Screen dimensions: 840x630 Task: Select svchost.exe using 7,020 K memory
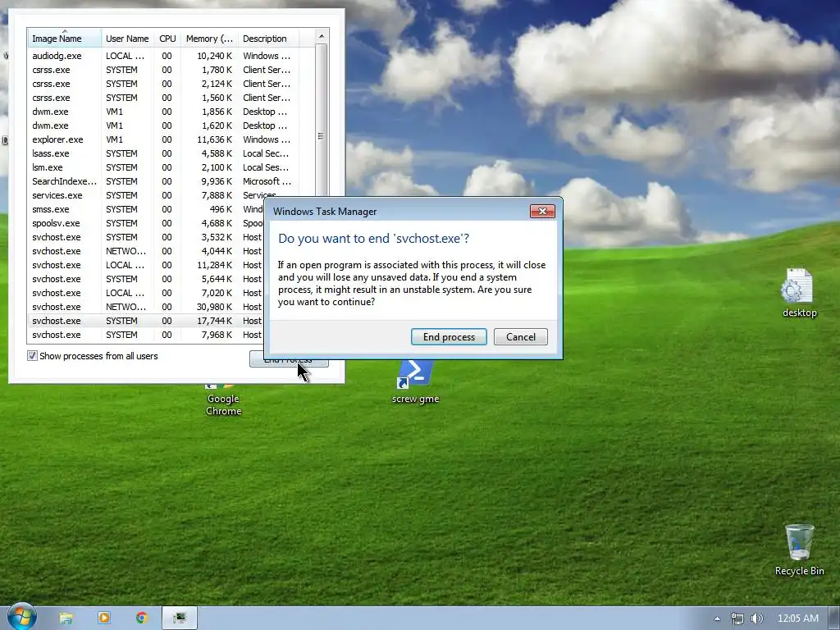146,293
